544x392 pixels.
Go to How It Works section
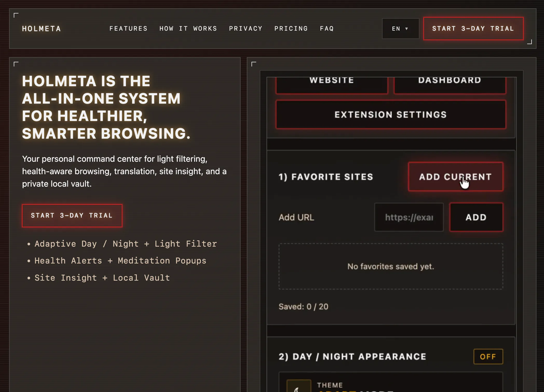188,29
